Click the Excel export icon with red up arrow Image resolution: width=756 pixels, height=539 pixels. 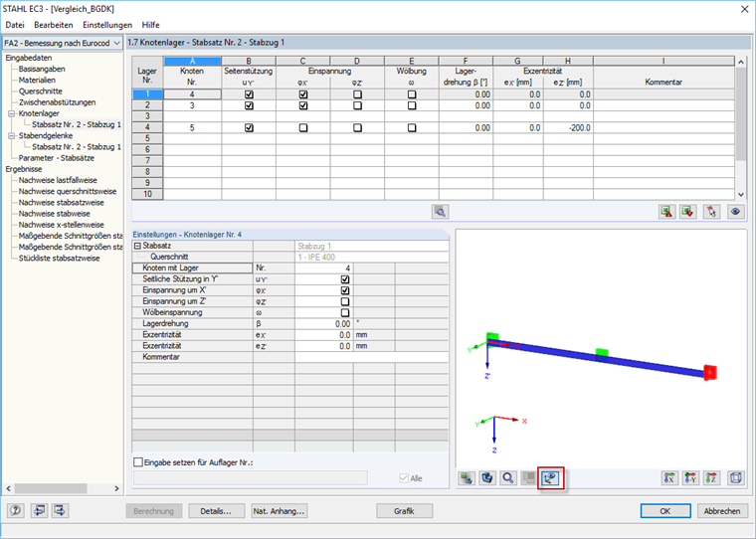(x=666, y=212)
